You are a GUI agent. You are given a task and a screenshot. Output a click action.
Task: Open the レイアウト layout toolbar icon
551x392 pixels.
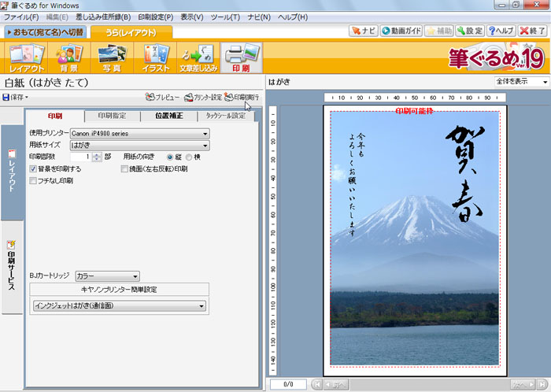[27, 58]
